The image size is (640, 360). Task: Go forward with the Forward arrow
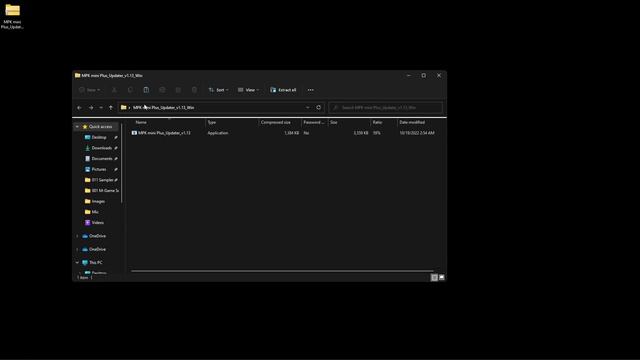coord(91,108)
